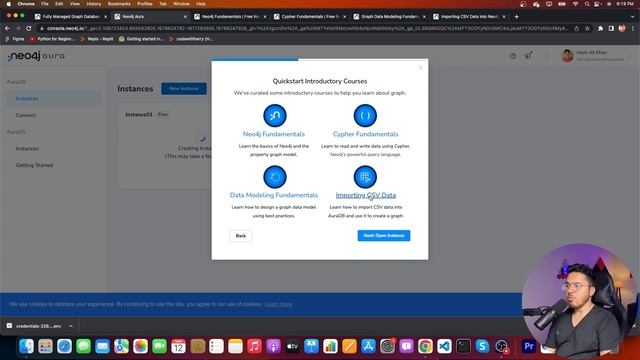Switch to Fully Managed Graph Database tab
The image size is (640, 360).
coord(70,17)
